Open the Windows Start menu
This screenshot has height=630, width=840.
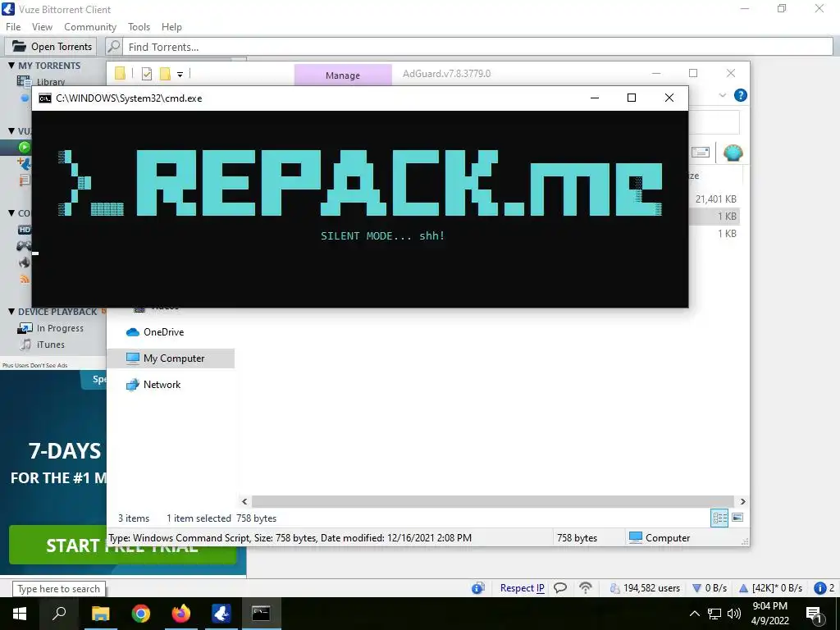click(20, 614)
